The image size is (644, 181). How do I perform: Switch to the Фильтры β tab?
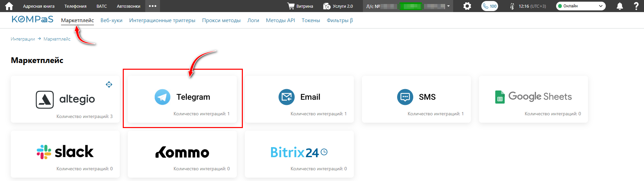coord(340,20)
